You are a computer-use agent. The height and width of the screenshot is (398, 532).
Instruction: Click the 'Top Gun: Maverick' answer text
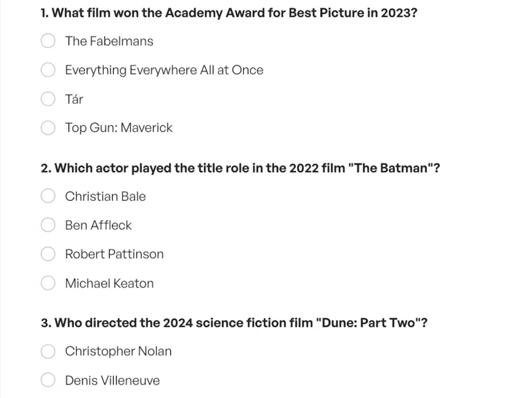point(119,128)
